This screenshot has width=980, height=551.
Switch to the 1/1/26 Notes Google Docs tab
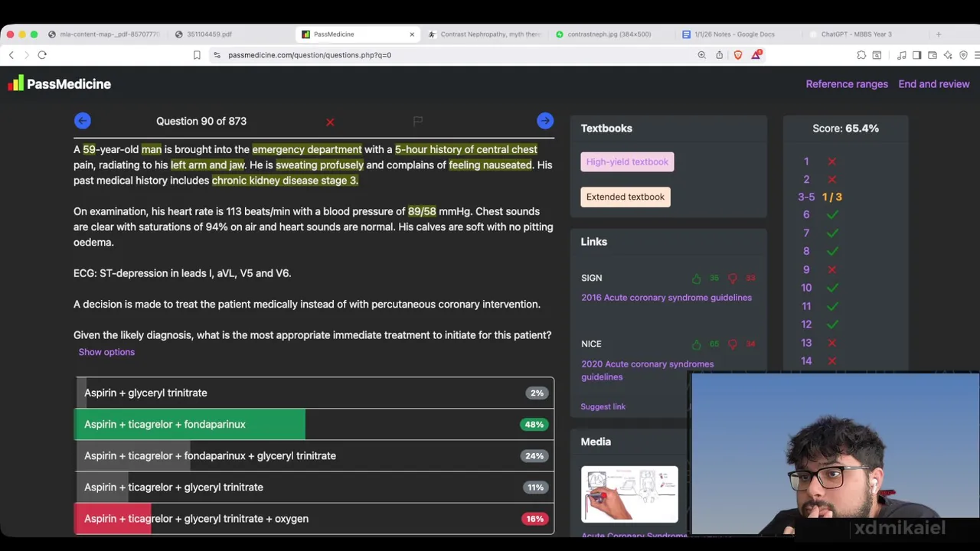733,34
